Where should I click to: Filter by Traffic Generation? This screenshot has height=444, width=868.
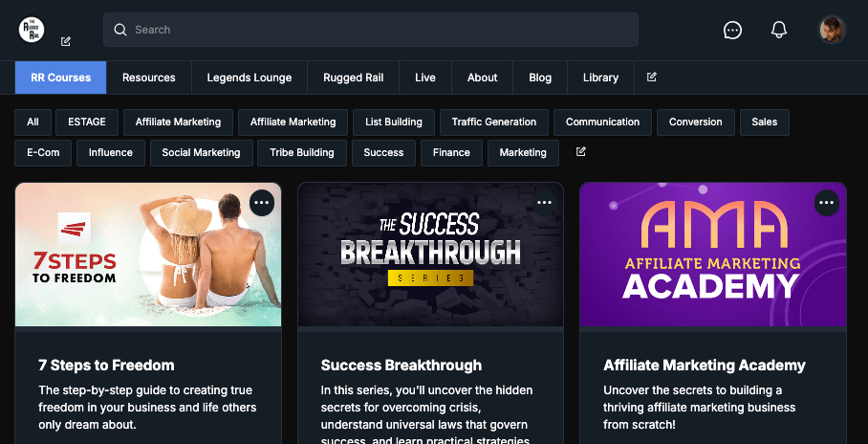[x=494, y=122]
